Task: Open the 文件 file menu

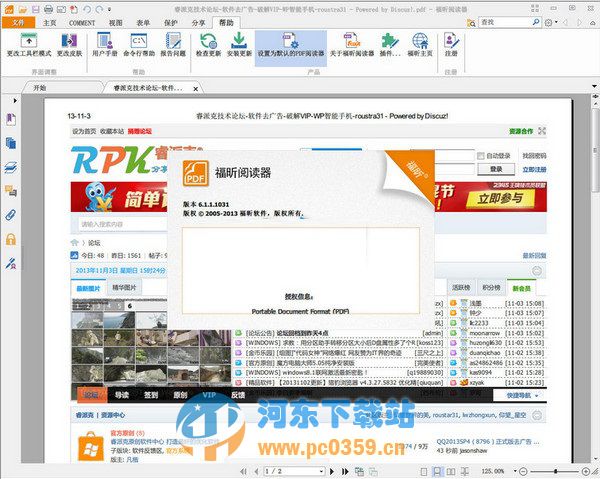Action: click(18, 23)
